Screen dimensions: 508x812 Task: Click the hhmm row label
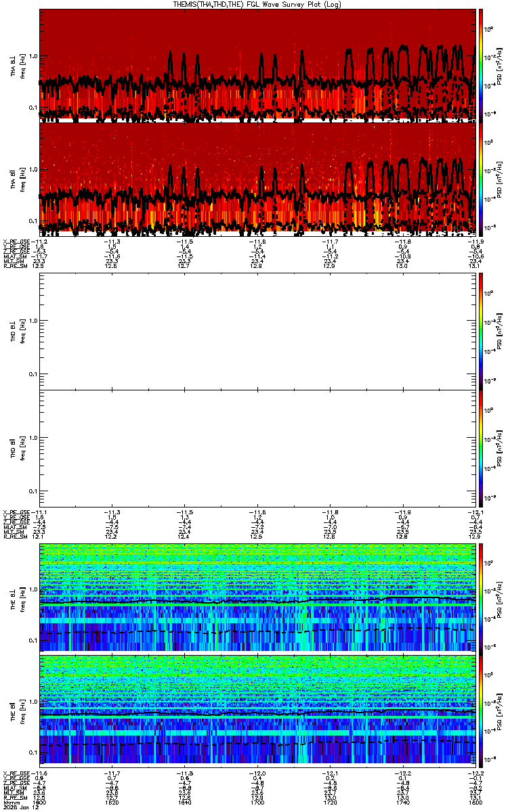[x=10, y=801]
